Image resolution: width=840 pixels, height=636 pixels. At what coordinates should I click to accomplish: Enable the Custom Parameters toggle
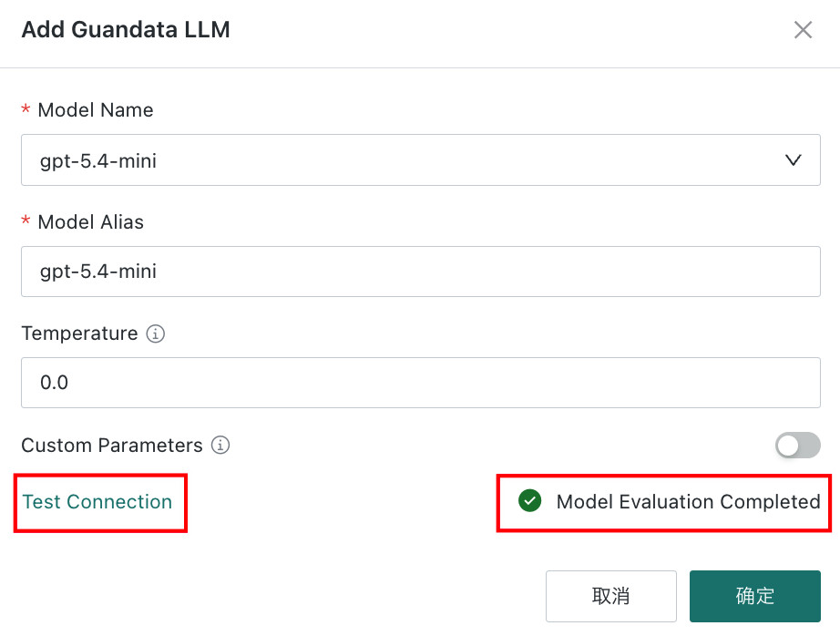(x=797, y=446)
